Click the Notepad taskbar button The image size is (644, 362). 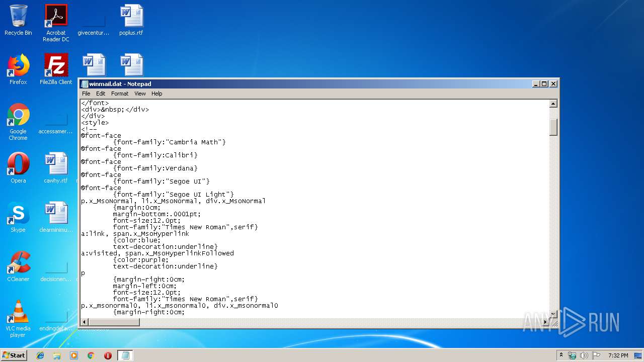125,355
